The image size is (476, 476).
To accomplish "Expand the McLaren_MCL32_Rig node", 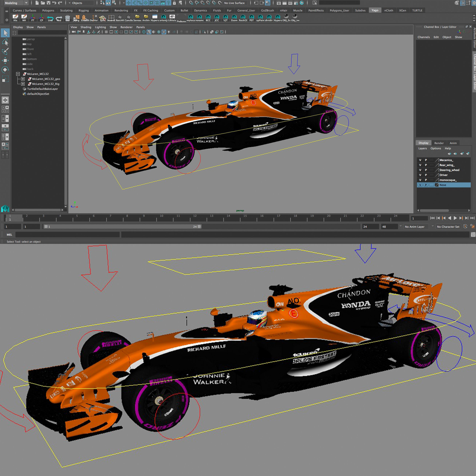I will click(x=23, y=84).
